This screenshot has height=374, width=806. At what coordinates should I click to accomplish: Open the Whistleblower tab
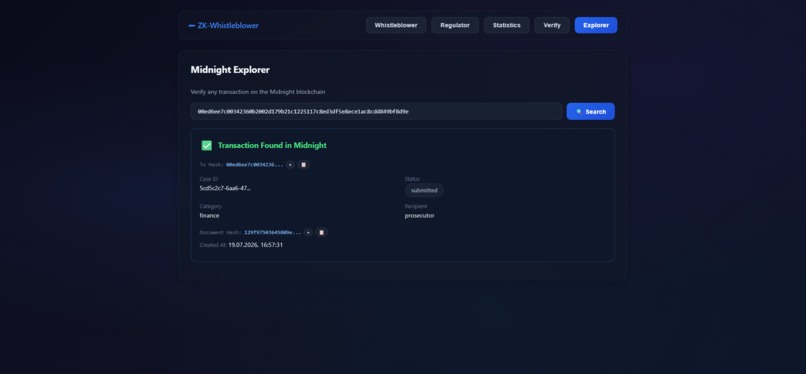[396, 25]
